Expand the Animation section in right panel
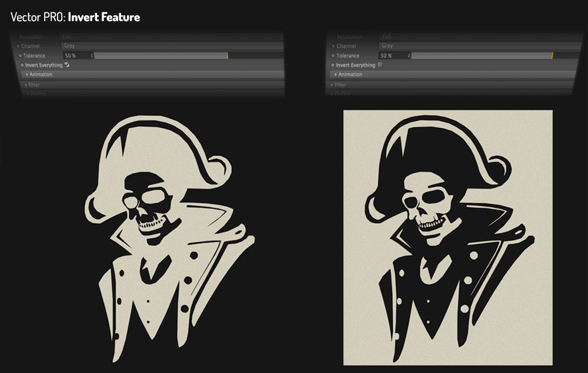The width and height of the screenshot is (588, 373). tap(352, 75)
